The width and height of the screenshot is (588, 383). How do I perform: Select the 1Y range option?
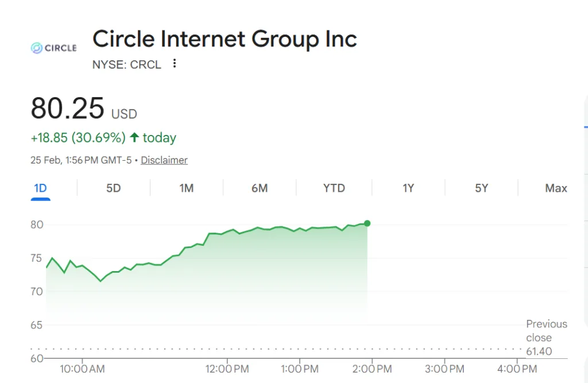click(408, 188)
